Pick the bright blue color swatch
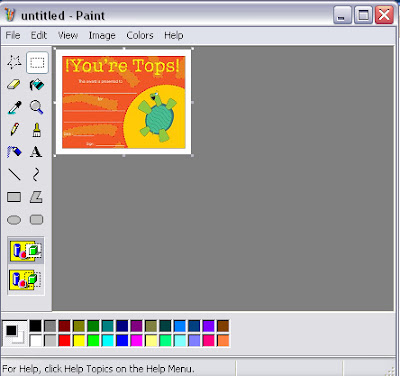This screenshot has width=400, height=376. [x=122, y=340]
